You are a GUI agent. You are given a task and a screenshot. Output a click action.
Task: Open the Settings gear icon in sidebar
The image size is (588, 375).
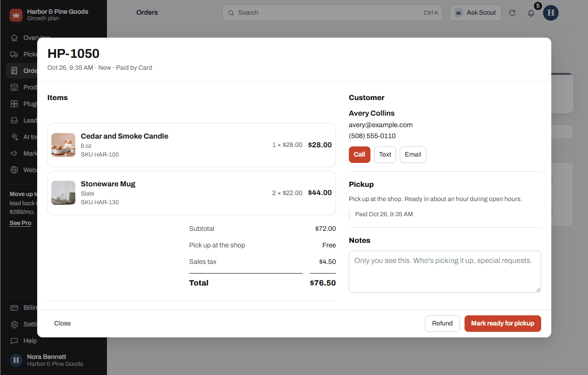pos(14,324)
